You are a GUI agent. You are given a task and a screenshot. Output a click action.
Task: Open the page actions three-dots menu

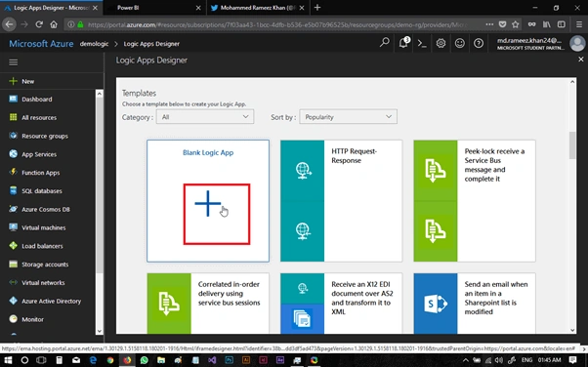[x=489, y=24]
